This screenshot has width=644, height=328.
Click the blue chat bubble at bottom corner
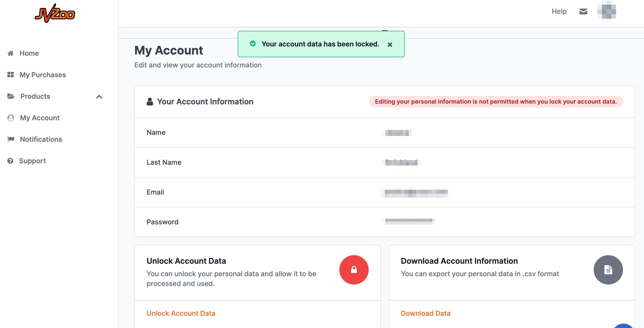(x=624, y=326)
